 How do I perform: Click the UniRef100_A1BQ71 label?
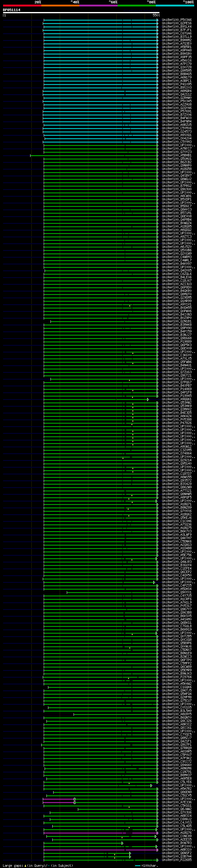176,504
